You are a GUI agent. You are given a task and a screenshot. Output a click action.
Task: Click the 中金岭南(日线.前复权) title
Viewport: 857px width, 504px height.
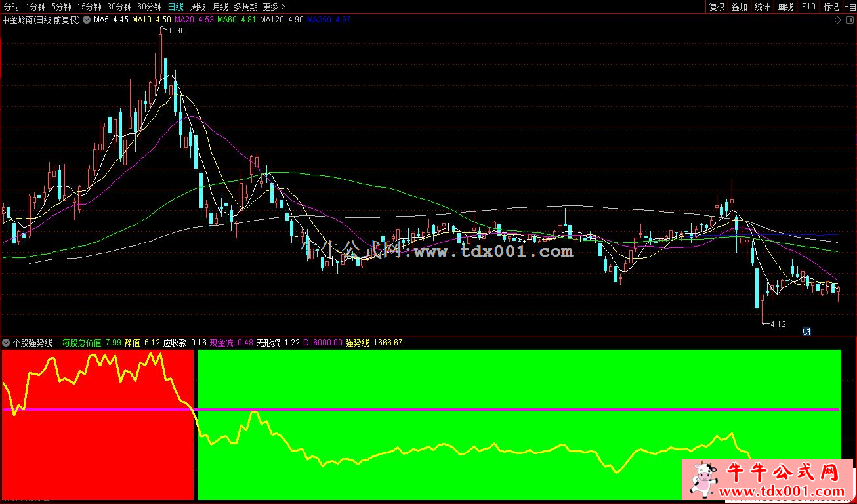click(41, 20)
